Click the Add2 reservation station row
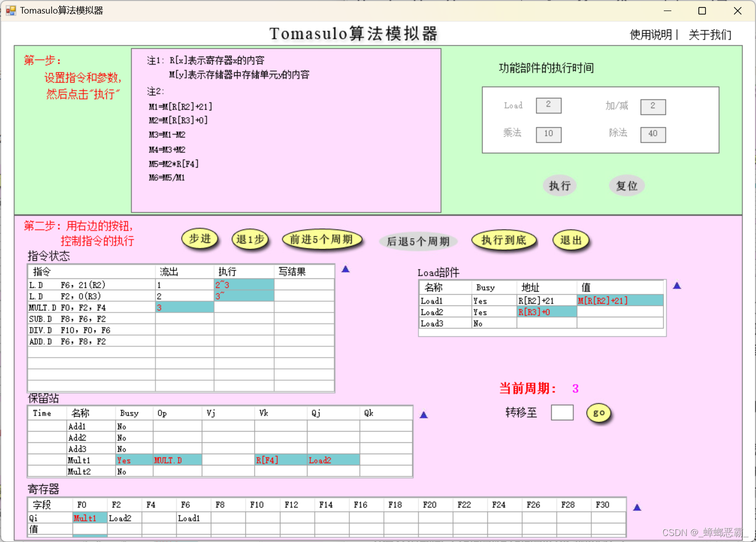This screenshot has height=542, width=756. click(220, 438)
